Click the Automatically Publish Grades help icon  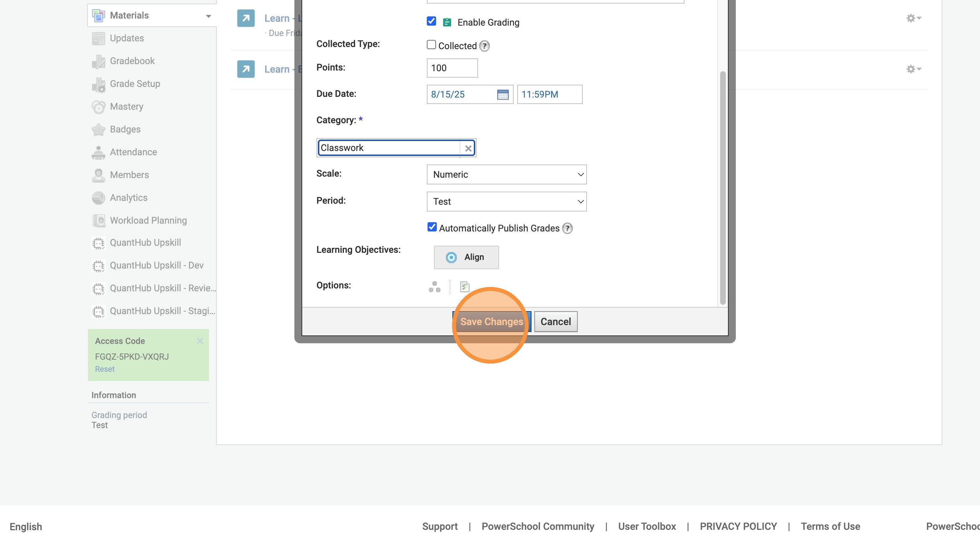(567, 228)
